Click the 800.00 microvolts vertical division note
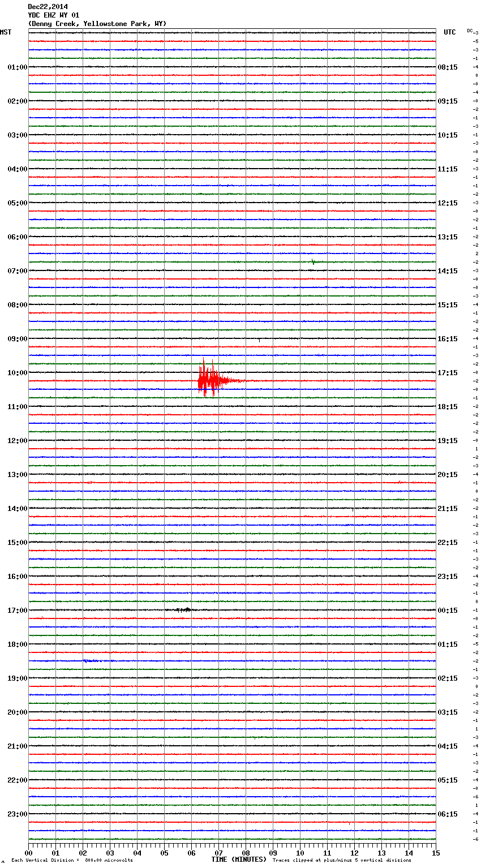Viewport: 481px width, 868px height. coord(72,861)
